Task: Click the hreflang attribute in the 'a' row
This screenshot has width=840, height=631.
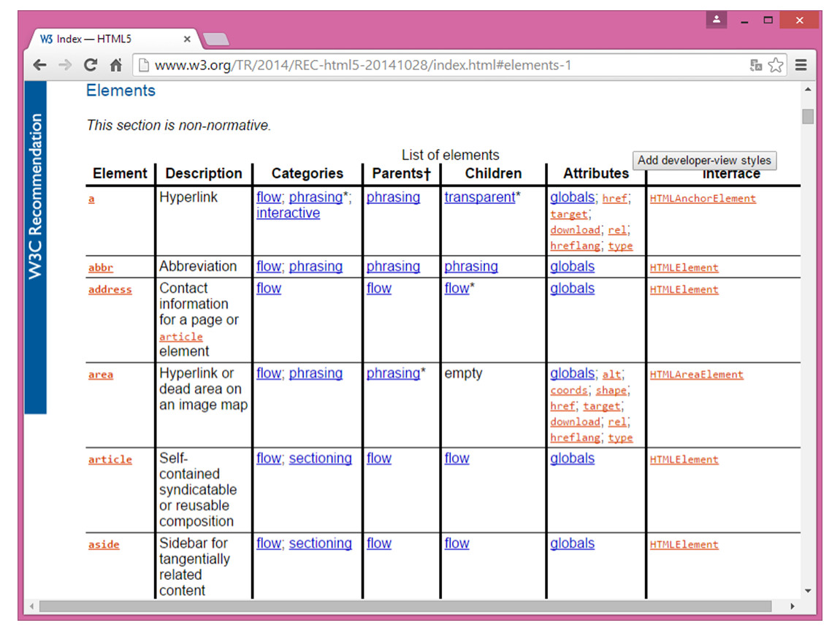Action: coord(575,246)
